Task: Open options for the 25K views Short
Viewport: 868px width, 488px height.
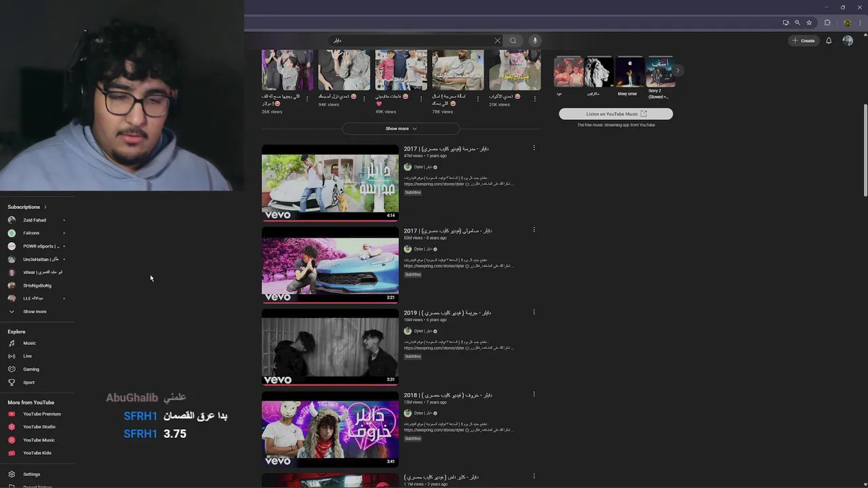Action: (x=535, y=98)
